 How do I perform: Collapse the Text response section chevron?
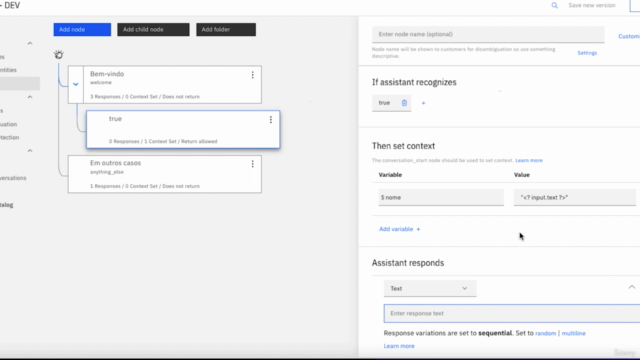pyautogui.click(x=631, y=287)
